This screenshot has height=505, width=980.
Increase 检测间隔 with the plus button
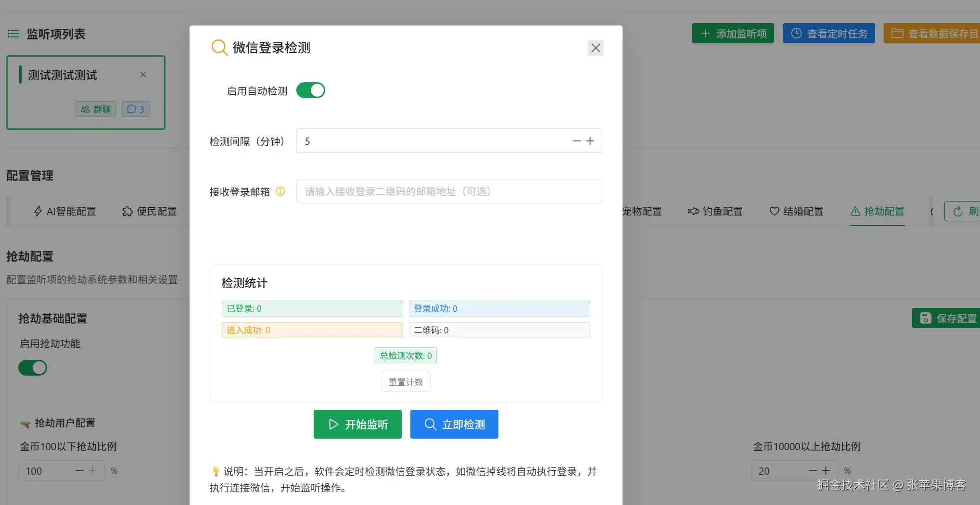click(x=590, y=141)
